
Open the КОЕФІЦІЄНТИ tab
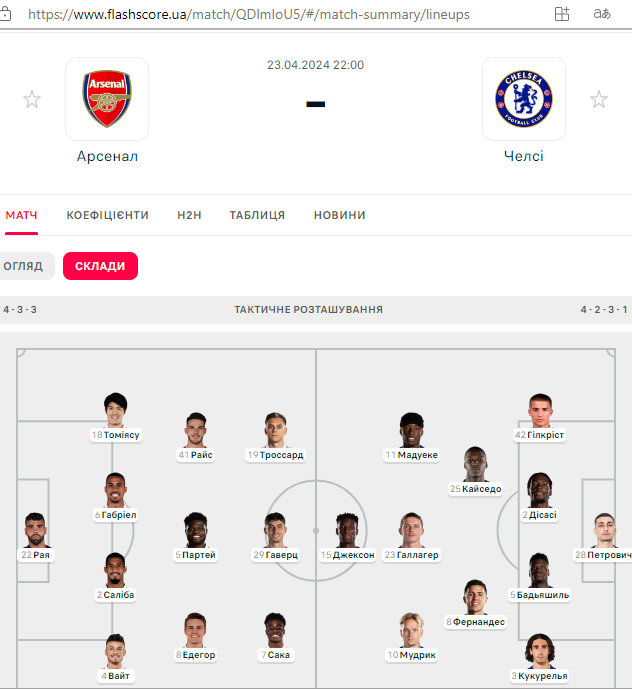coord(108,215)
